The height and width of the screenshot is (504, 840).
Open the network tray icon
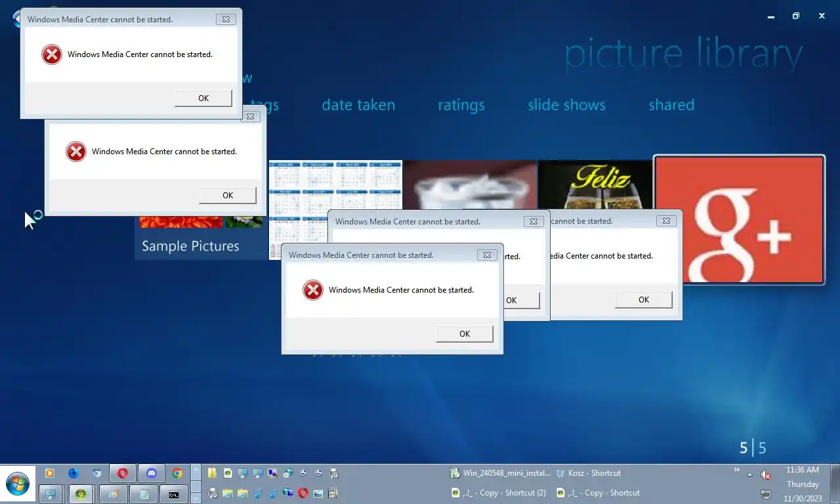point(765,493)
